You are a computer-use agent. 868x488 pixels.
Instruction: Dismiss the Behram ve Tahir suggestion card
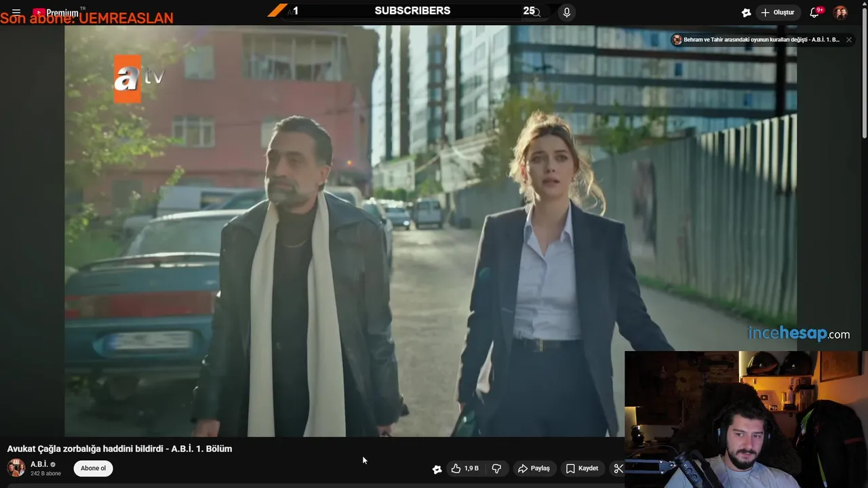(848, 40)
